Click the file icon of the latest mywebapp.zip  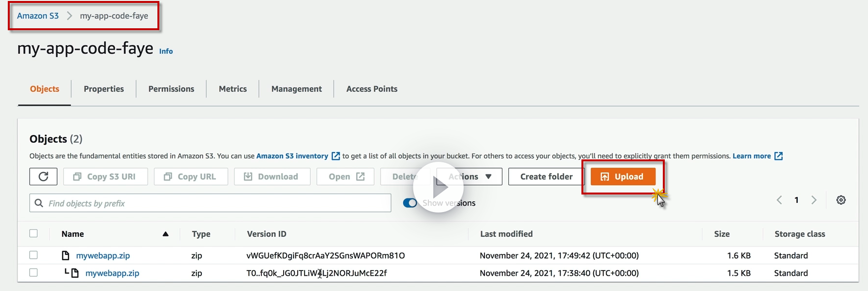pos(66,255)
